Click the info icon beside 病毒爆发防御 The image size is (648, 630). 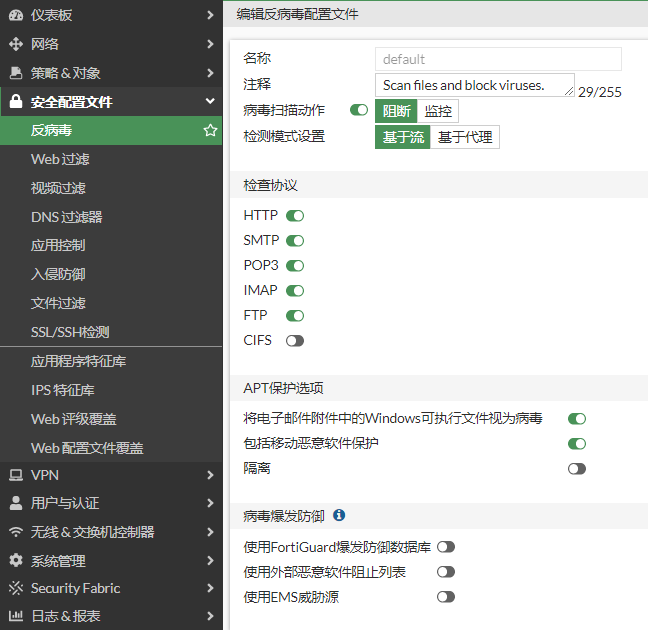click(339, 515)
